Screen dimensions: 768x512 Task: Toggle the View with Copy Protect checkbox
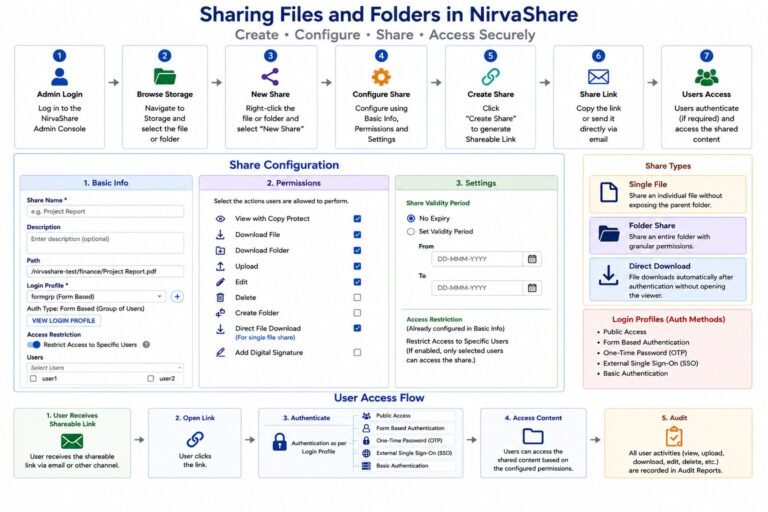(357, 219)
